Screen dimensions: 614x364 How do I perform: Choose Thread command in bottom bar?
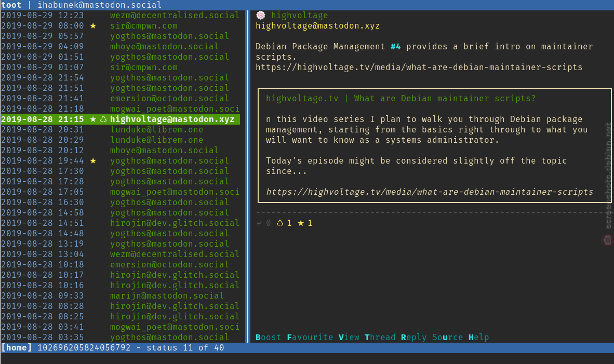(x=380, y=338)
